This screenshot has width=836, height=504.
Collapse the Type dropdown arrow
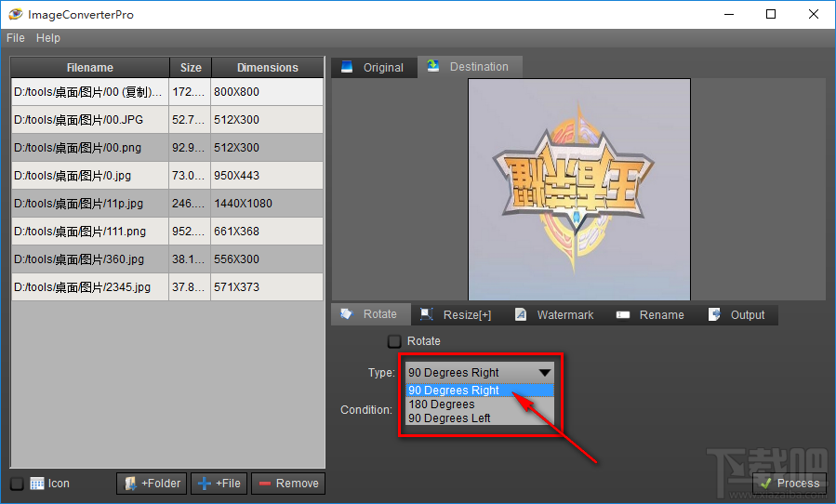point(544,372)
